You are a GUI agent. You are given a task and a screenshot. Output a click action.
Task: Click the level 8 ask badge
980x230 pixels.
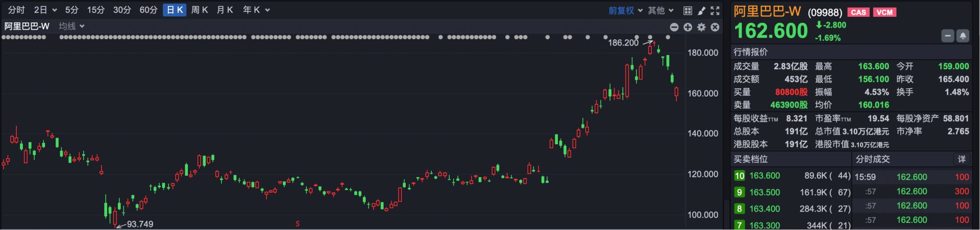coord(739,209)
